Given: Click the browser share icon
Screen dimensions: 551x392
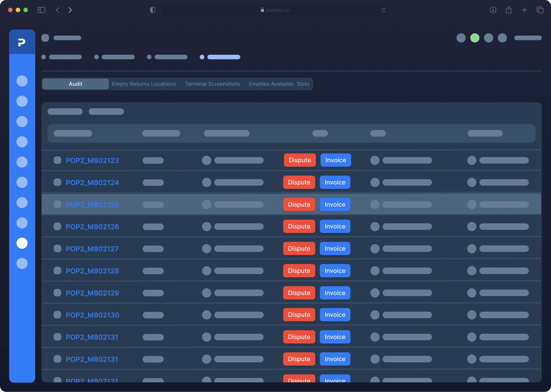Looking at the screenshot, I should coord(508,10).
